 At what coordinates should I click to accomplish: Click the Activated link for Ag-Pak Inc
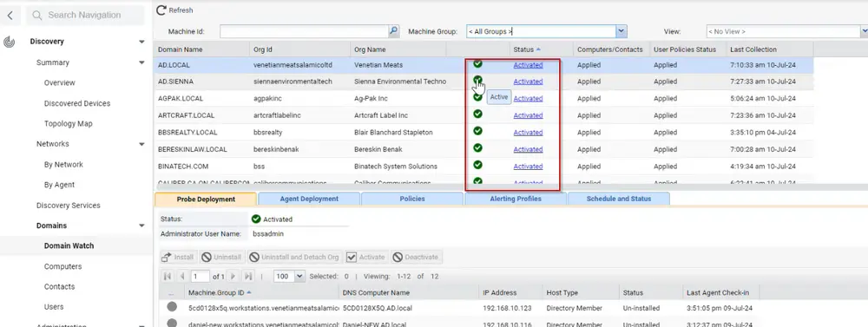click(x=528, y=99)
